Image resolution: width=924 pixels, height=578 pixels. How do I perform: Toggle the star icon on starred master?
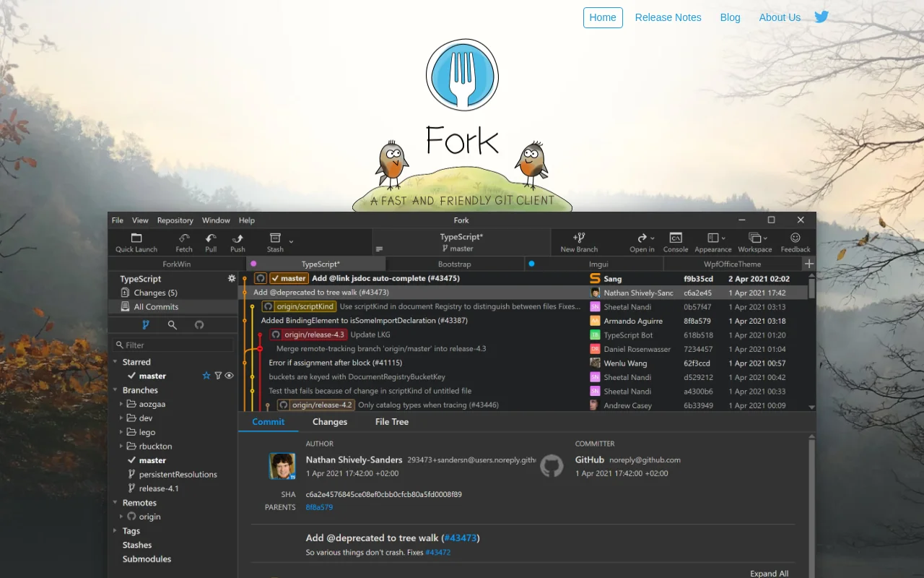pos(206,376)
